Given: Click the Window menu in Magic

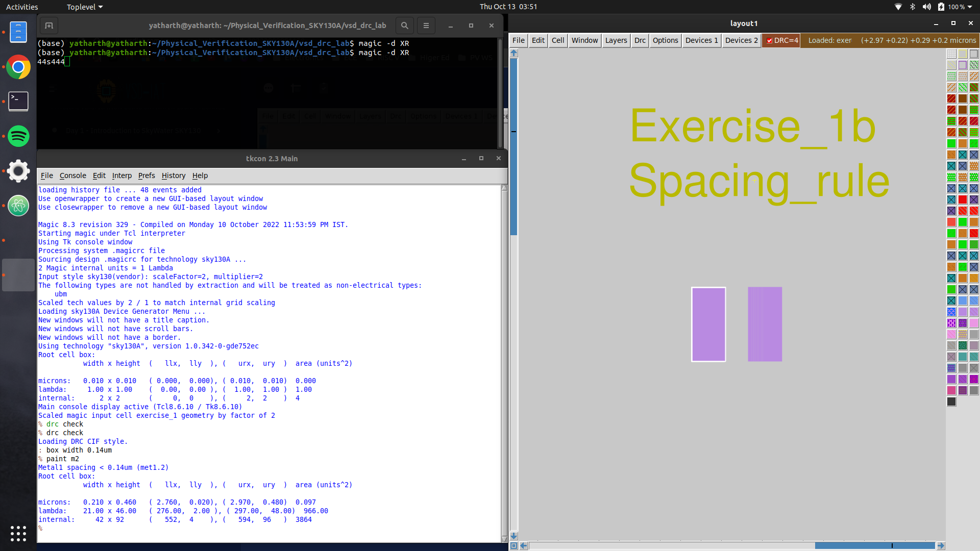Looking at the screenshot, I should [584, 40].
